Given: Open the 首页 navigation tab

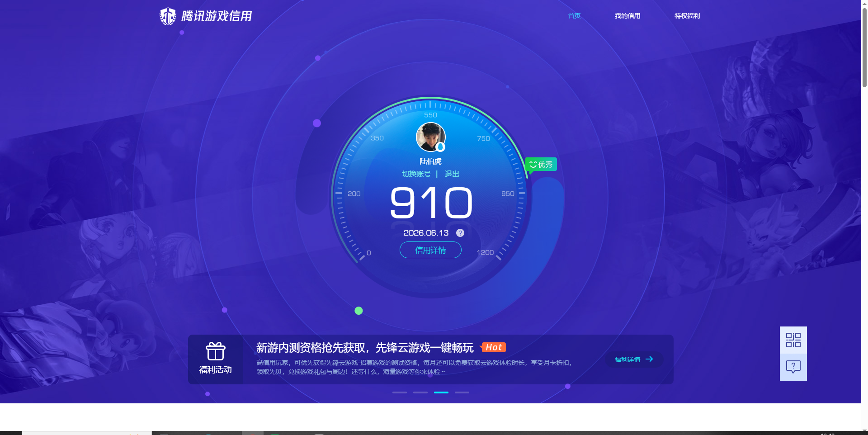Looking at the screenshot, I should 574,16.
